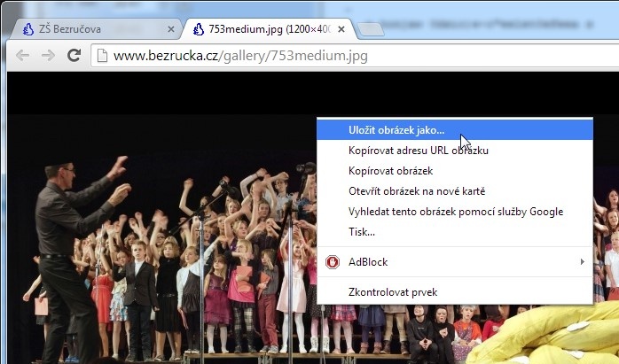Image resolution: width=619 pixels, height=364 pixels.
Task: Expand the AdBlock submenu arrow
Action: [x=583, y=261]
